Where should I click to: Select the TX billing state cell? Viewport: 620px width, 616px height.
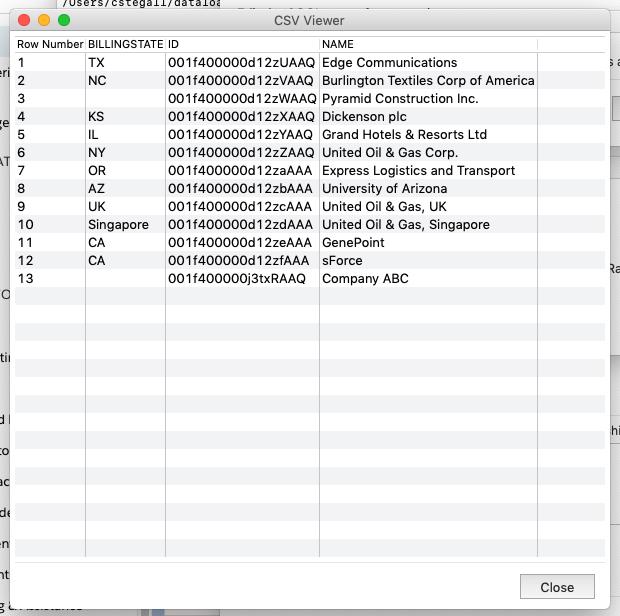click(125, 62)
